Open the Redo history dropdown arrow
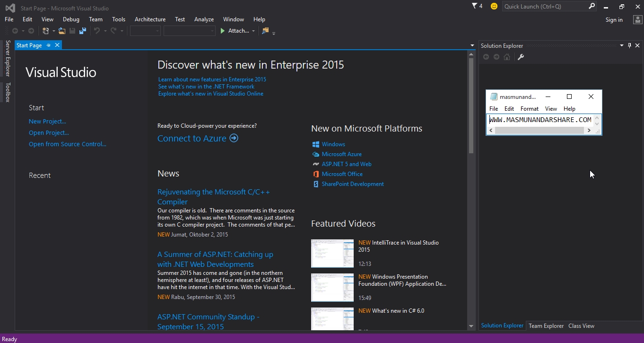Image resolution: width=644 pixels, height=343 pixels. 122,31
